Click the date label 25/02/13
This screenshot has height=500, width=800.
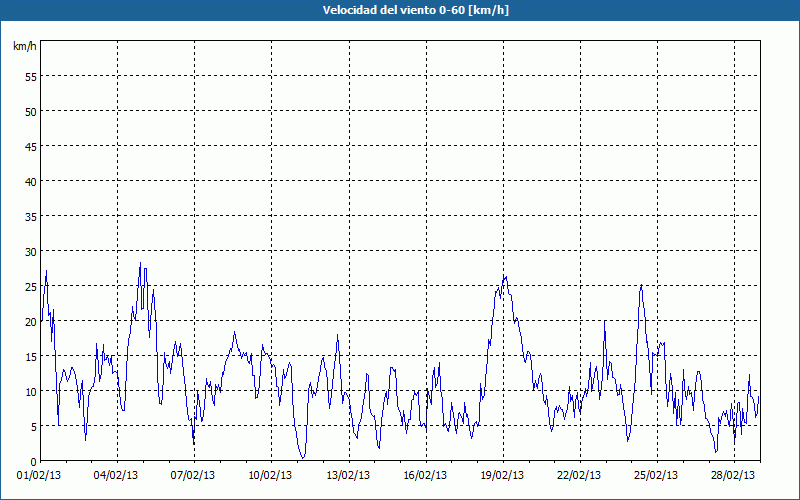pos(656,476)
